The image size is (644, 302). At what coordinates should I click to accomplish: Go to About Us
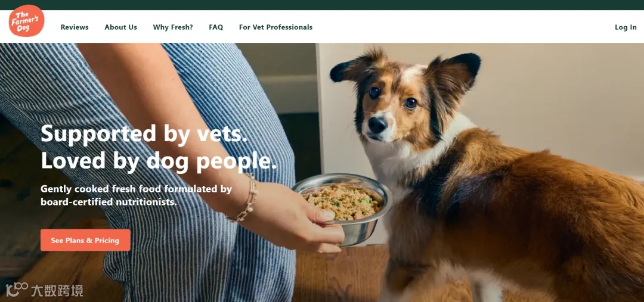coord(120,27)
